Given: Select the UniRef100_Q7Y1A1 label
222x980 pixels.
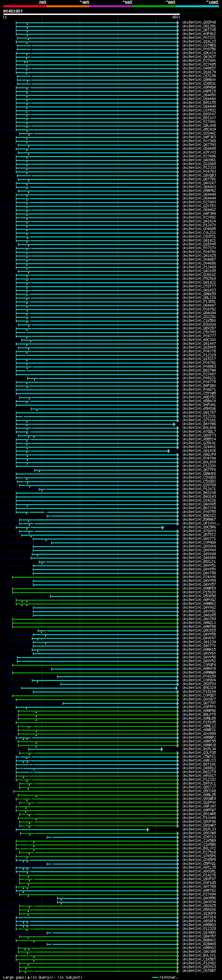Looking at the screenshot, I should (x=199, y=420).
